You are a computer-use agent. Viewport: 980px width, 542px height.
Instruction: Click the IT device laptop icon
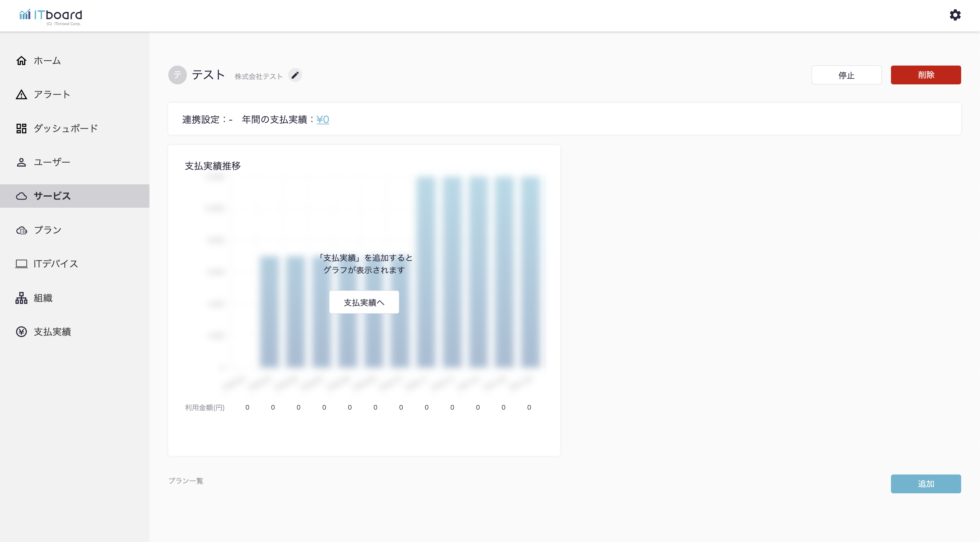click(21, 264)
